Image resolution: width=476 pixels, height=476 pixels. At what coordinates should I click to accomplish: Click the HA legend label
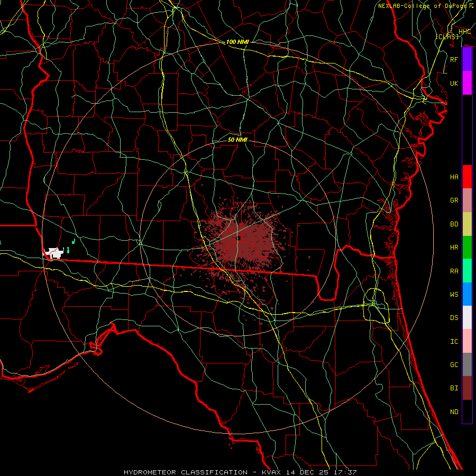[454, 177]
